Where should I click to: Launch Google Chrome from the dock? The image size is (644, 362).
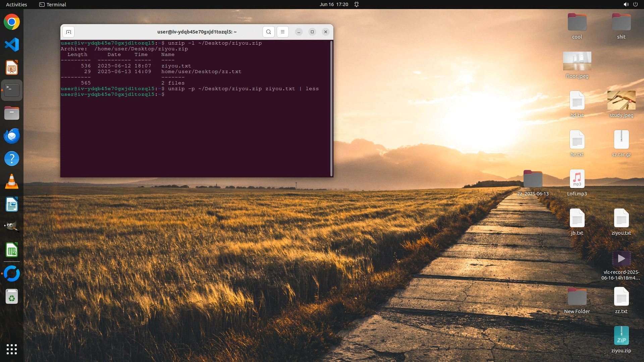[x=12, y=22]
